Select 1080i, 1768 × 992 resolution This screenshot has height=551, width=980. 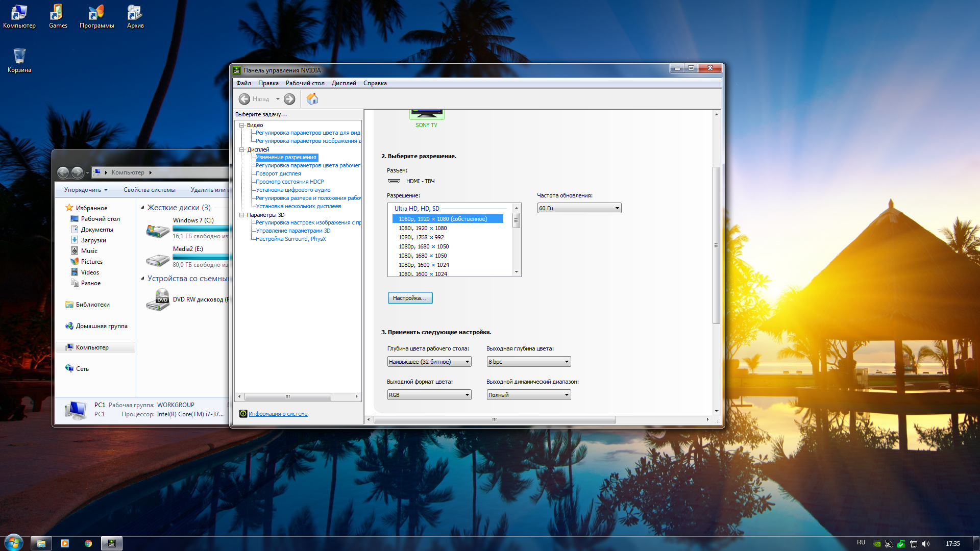pos(421,237)
